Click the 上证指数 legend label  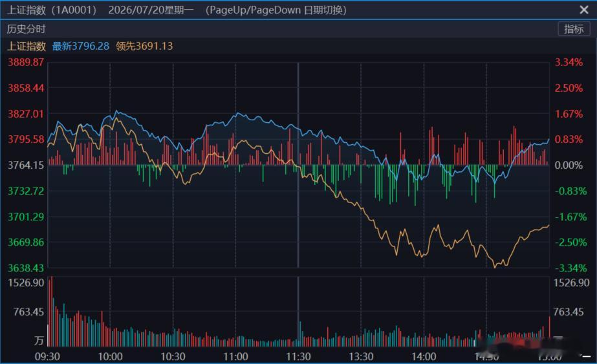(x=27, y=46)
